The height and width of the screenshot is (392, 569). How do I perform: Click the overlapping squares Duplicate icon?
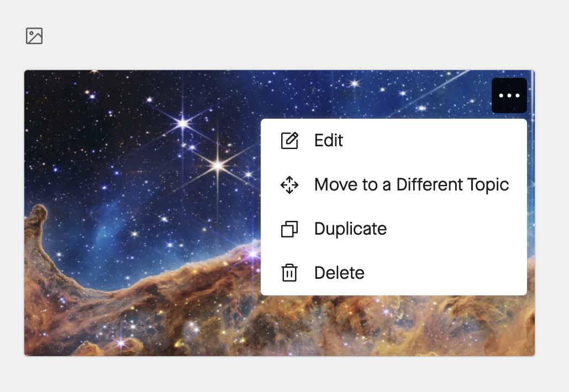point(289,229)
